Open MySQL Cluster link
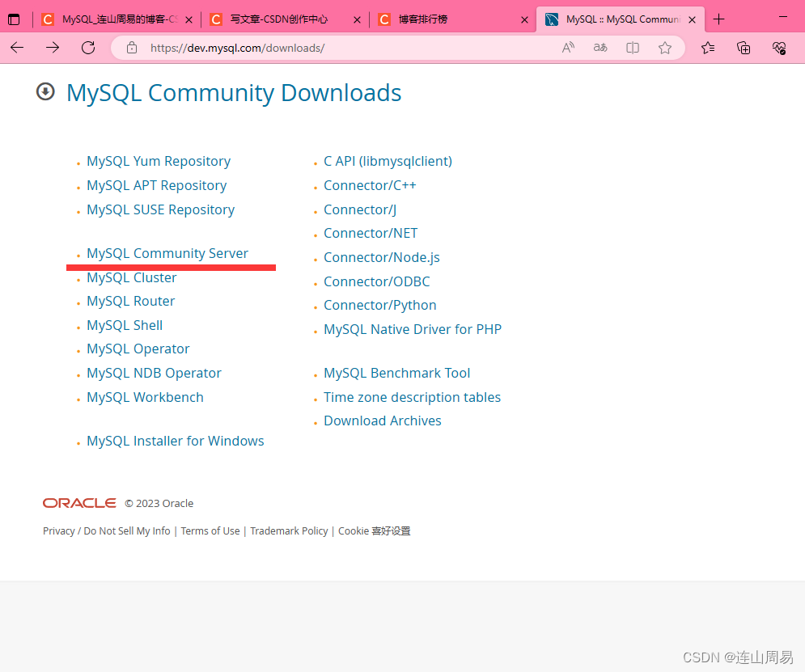805x672 pixels. click(131, 277)
